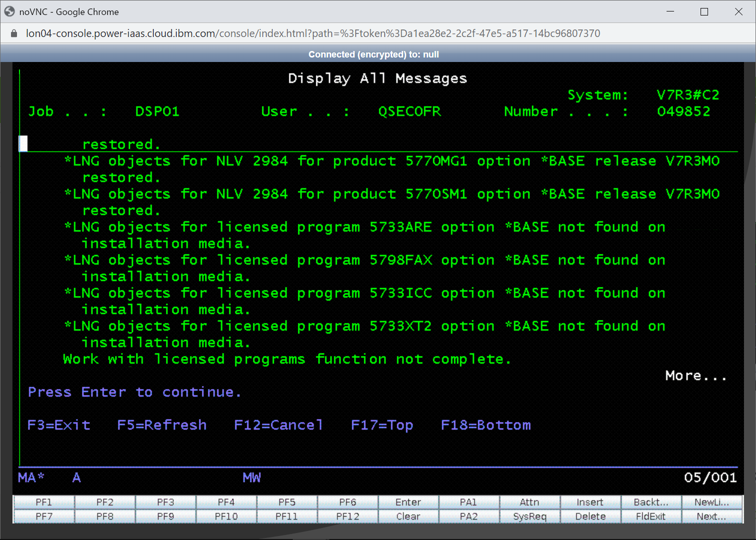Click the MW status indicator
Image resolution: width=756 pixels, height=540 pixels.
coord(252,477)
